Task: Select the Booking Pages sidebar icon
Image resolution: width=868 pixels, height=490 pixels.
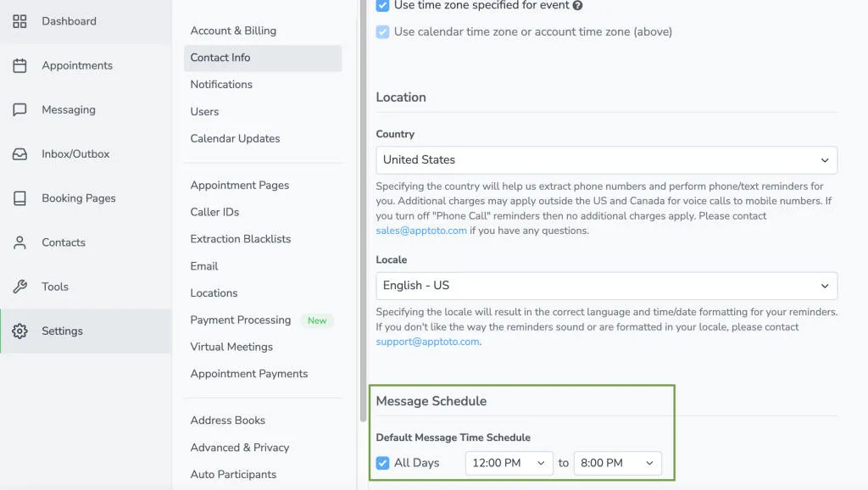Action: [23, 198]
